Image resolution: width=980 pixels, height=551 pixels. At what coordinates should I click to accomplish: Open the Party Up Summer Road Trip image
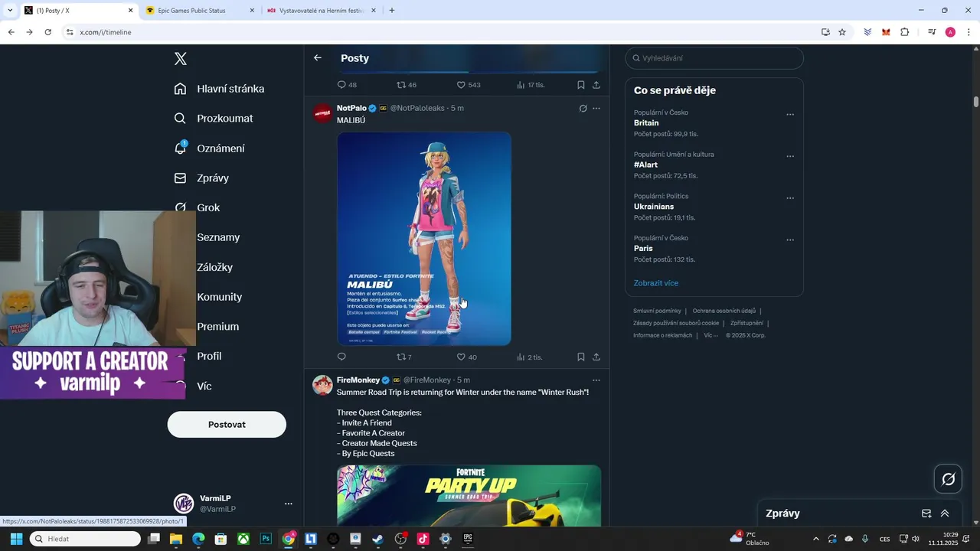(469, 496)
